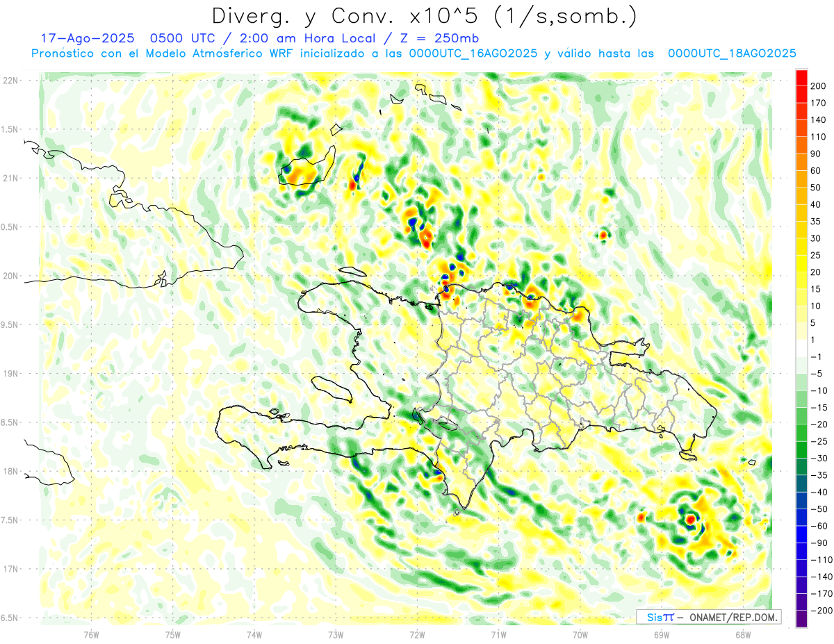Click the "18N" latitude label

(x=10, y=472)
